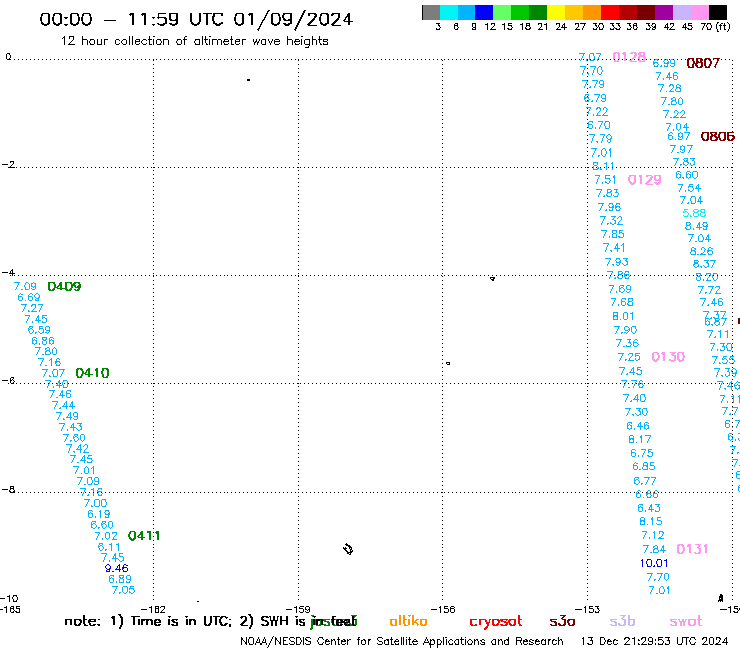Viewport: 740px width, 650px height.
Task: Select pink pass label 0128
Action: coord(629,57)
